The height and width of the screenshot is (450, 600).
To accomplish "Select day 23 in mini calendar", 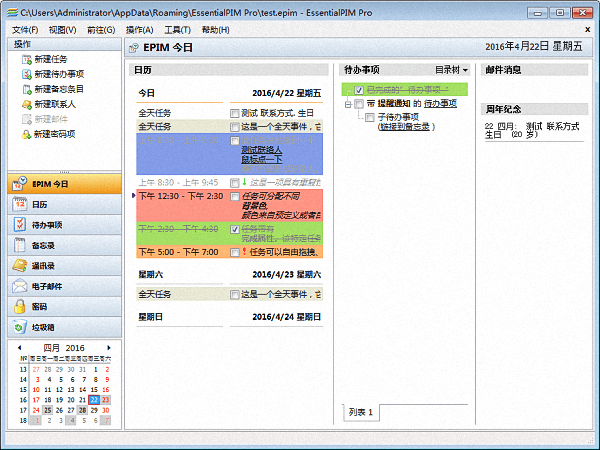I will [106, 400].
